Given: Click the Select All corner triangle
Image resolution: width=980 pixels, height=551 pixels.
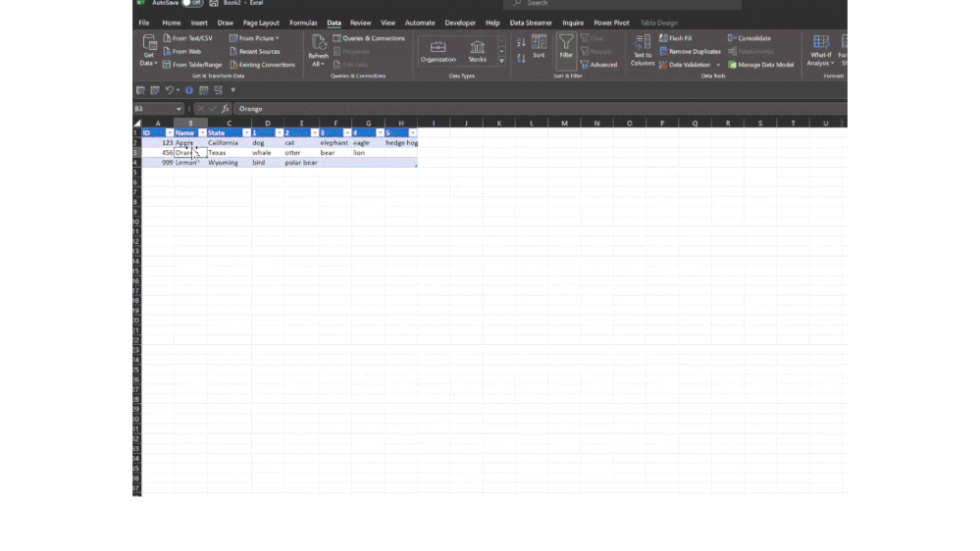Looking at the screenshot, I should point(137,124).
